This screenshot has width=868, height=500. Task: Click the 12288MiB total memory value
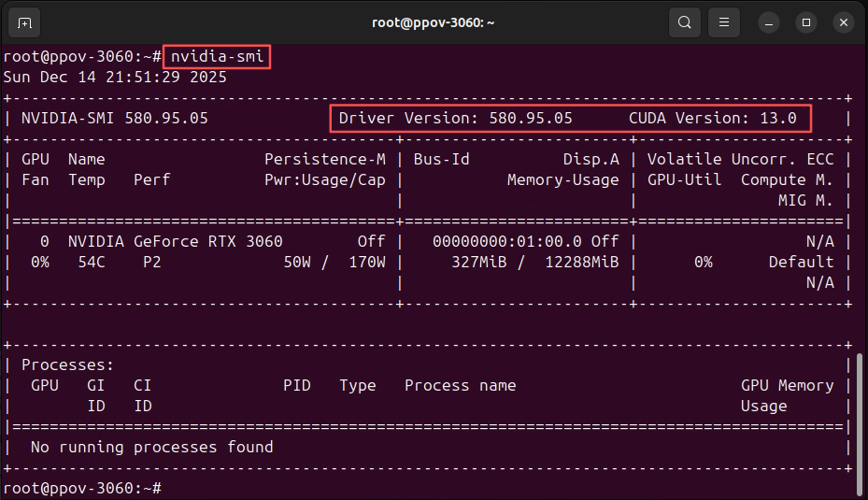pos(582,262)
